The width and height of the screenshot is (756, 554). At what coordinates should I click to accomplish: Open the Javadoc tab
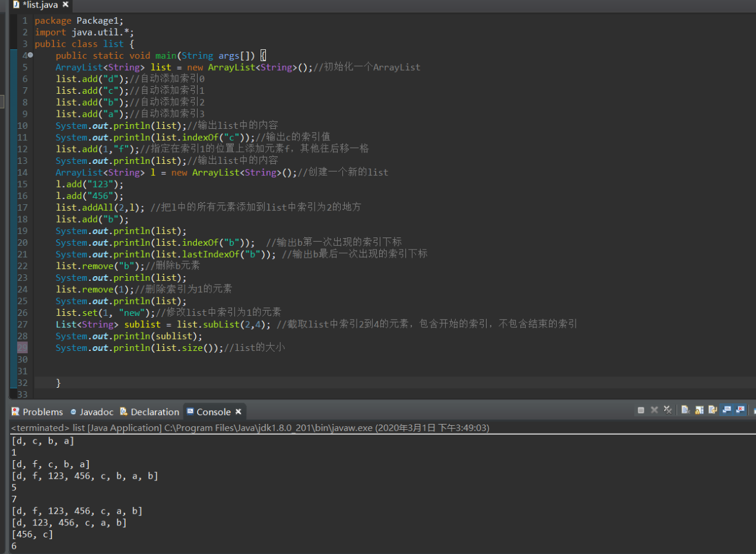coord(96,411)
